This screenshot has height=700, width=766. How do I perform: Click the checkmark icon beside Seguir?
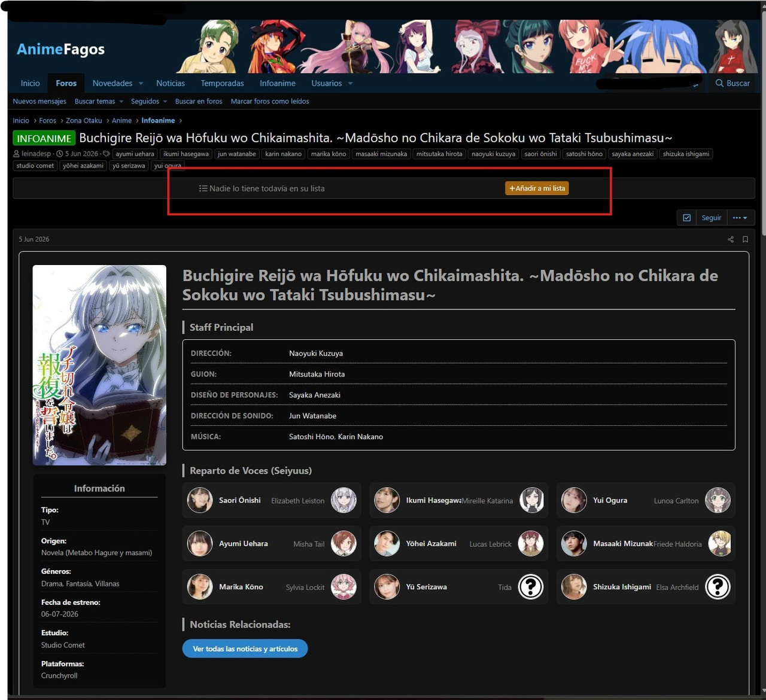(686, 218)
